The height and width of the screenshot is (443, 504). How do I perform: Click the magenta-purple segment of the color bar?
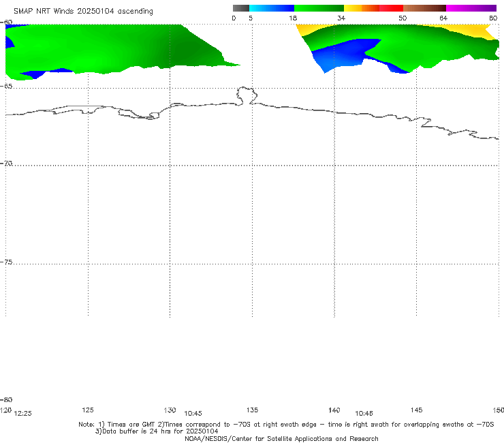(x=471, y=8)
